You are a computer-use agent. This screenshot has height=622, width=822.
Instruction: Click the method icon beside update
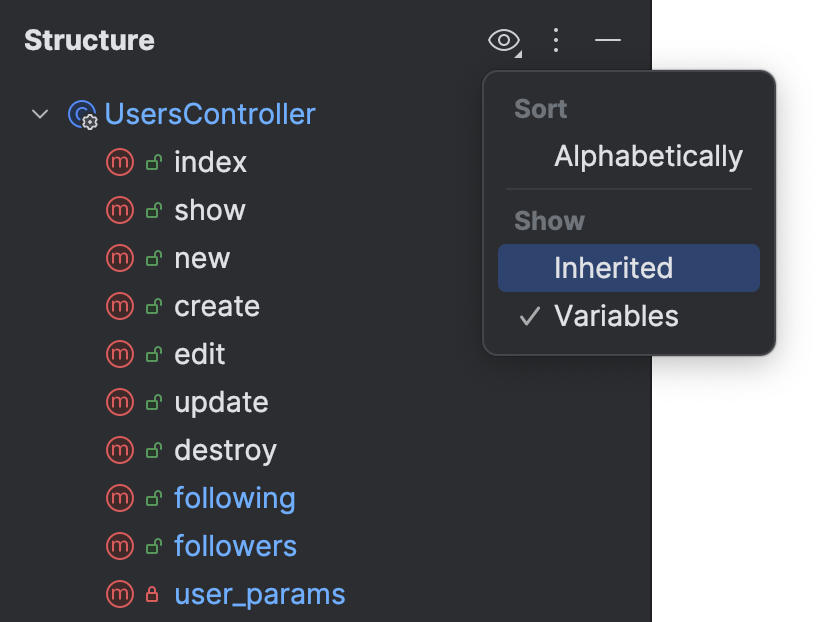[x=120, y=402]
